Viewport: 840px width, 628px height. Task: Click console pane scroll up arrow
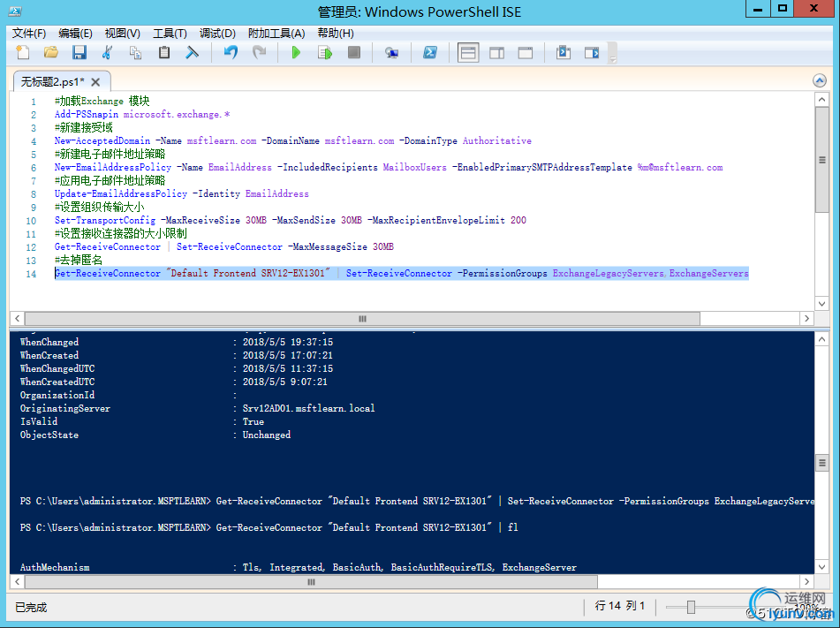pos(821,339)
